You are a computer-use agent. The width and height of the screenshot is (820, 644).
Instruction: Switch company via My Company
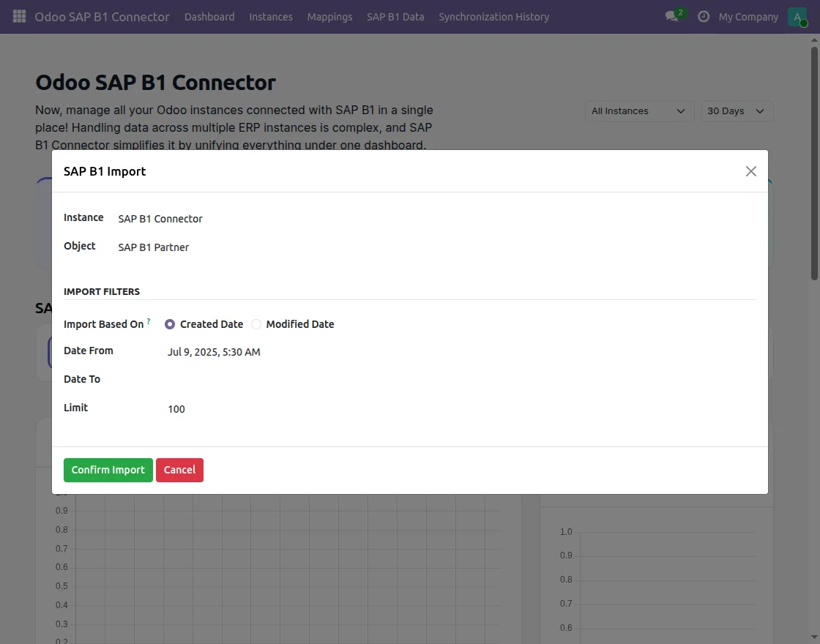click(x=748, y=17)
